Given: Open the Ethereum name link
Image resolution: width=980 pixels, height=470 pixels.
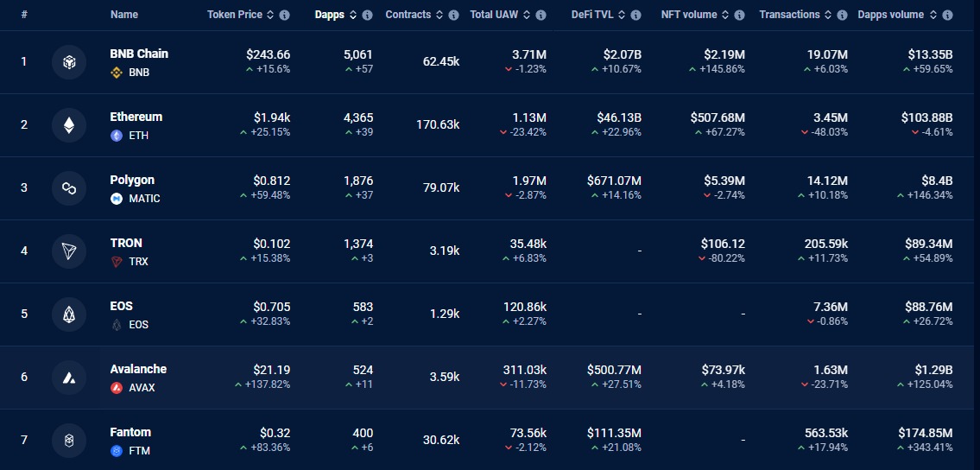Looking at the screenshot, I should (136, 117).
